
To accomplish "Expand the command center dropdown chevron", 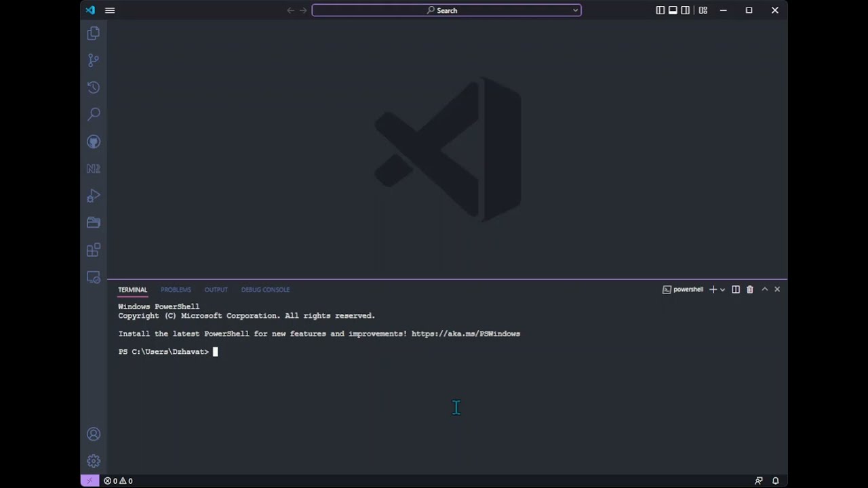I will (x=575, y=10).
